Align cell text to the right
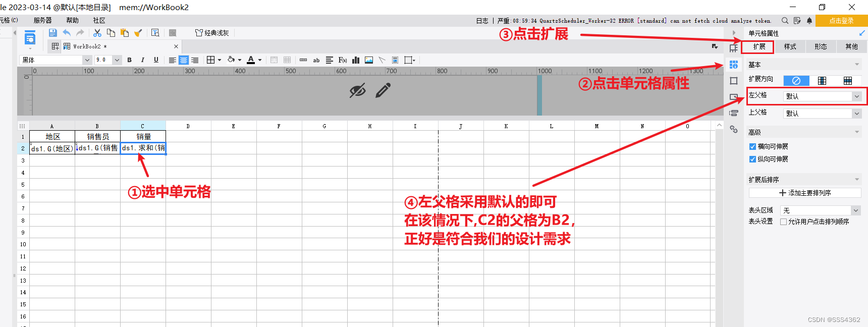This screenshot has height=327, width=868. [x=195, y=60]
